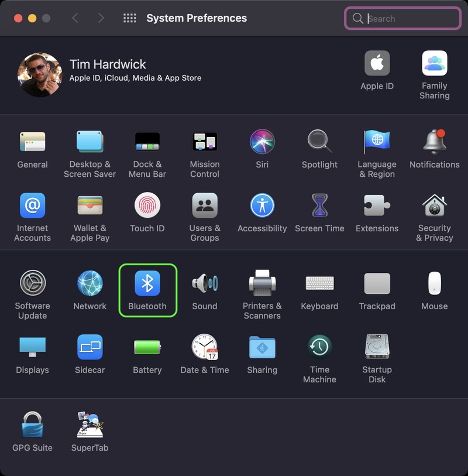Open Battery preferences
The image size is (468, 476).
click(x=147, y=348)
